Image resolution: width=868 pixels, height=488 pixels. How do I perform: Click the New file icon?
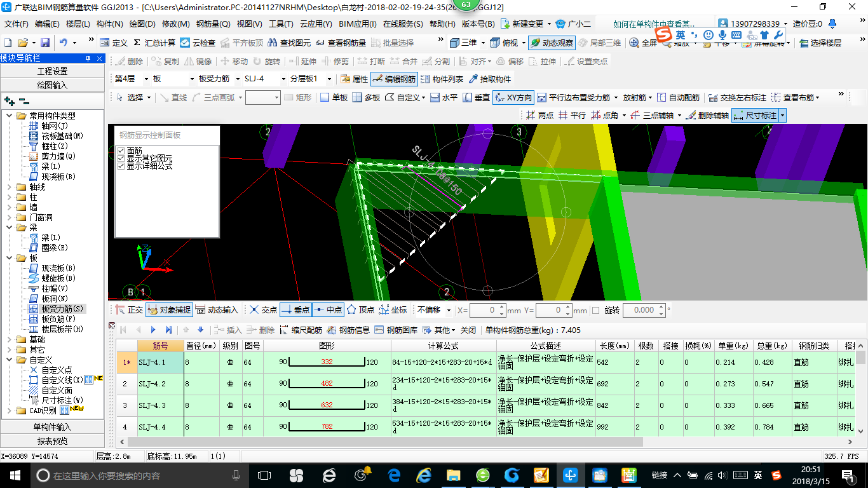pos(8,43)
